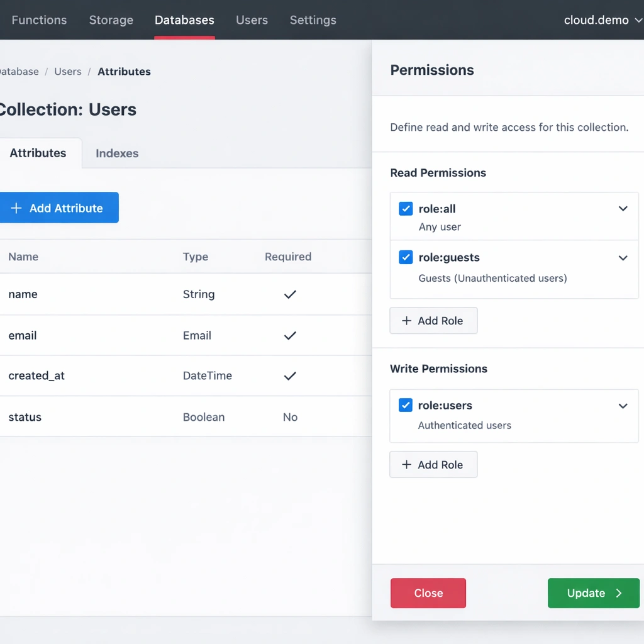Expand the role:all chevron dropdown
The width and height of the screenshot is (644, 644).
pyautogui.click(x=623, y=209)
